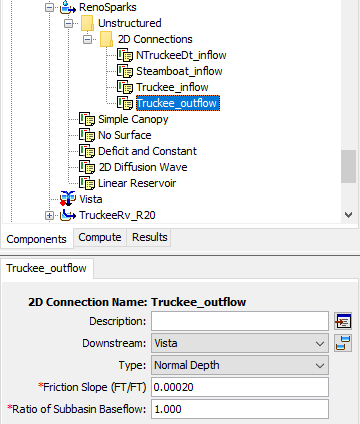360x424 pixels.
Task: Click the Simple Canopy method icon
Action: click(87, 119)
